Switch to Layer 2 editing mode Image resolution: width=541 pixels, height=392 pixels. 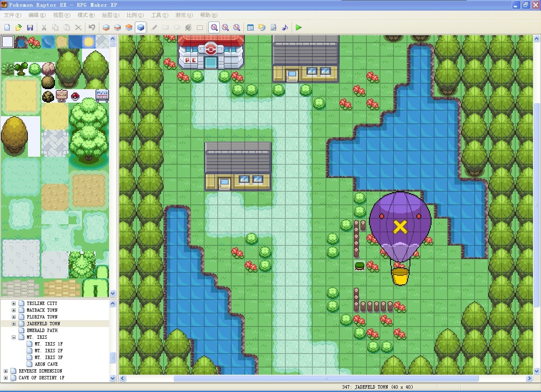117,27
